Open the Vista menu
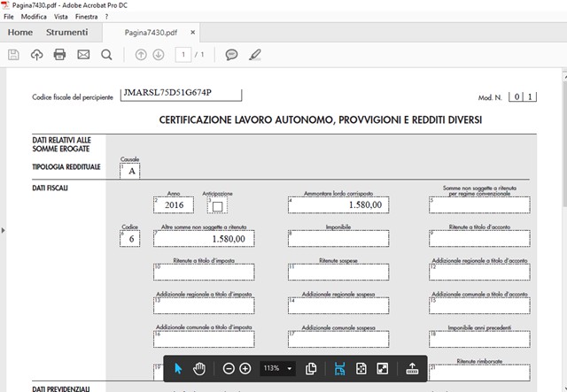567x392 pixels. (61, 17)
